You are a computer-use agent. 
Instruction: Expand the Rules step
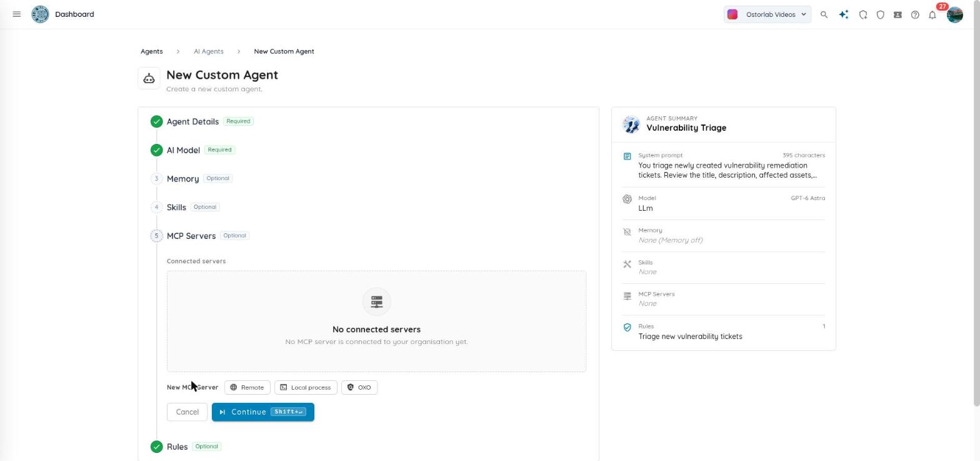tap(177, 447)
